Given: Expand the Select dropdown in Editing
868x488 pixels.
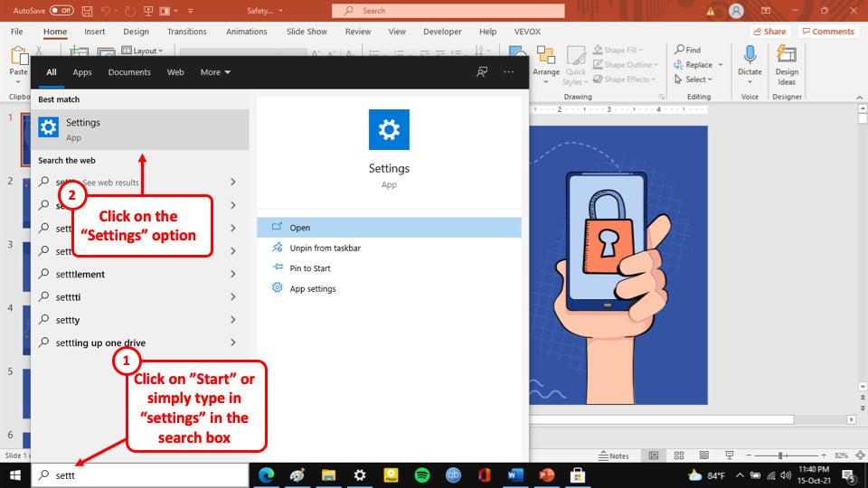Looking at the screenshot, I should click(x=699, y=80).
